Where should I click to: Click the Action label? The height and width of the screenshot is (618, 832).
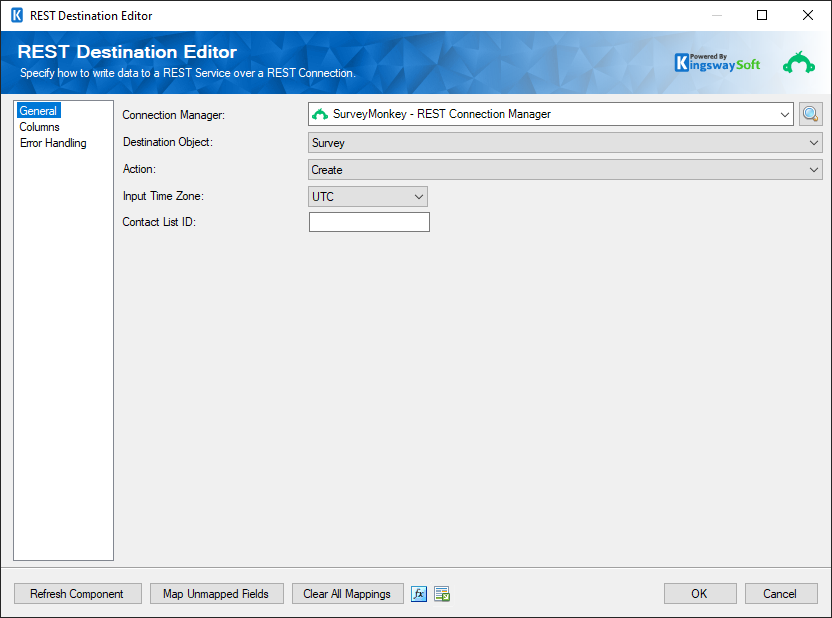[139, 169]
